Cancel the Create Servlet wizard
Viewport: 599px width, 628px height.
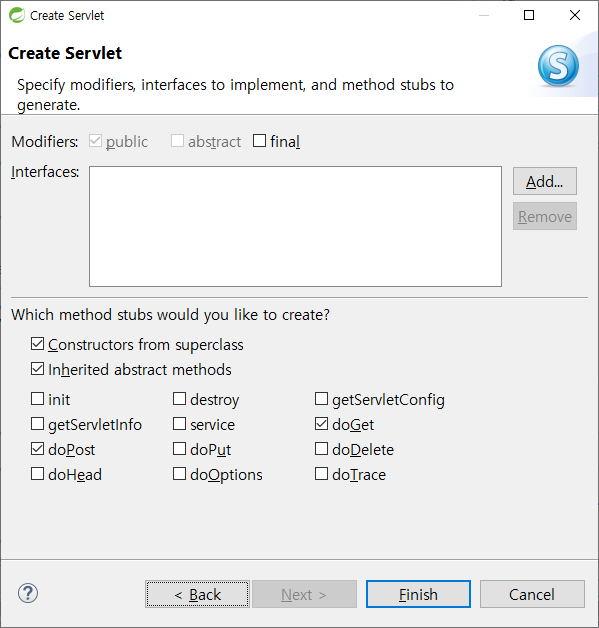[x=532, y=594]
